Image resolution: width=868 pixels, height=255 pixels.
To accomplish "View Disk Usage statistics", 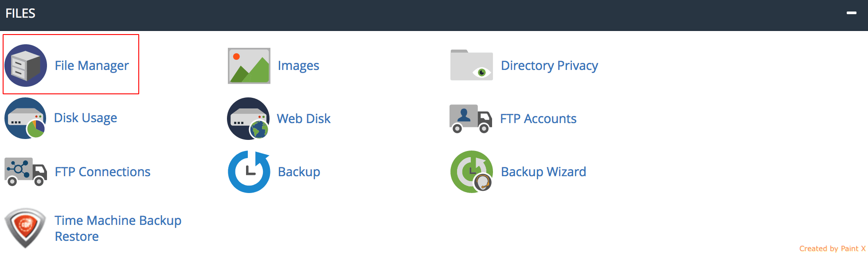I will coord(85,118).
